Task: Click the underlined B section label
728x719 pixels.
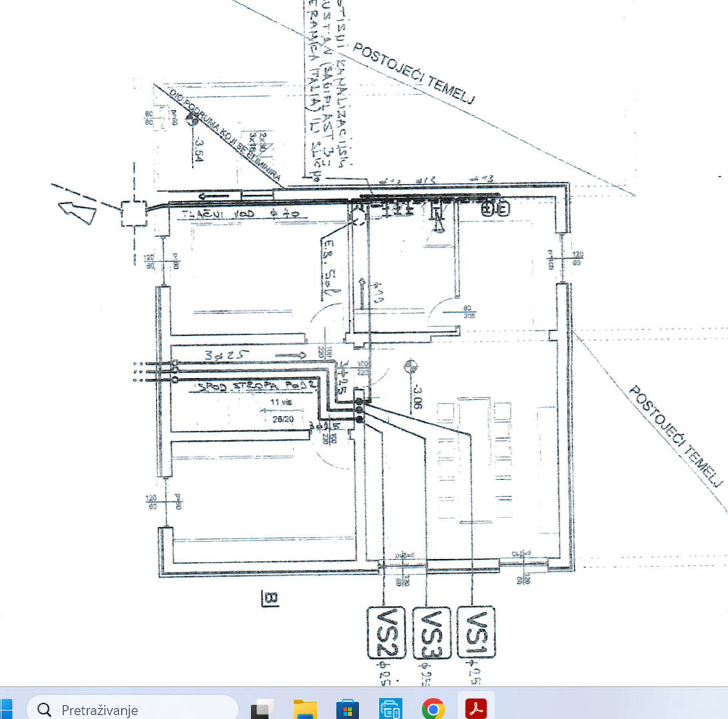Action: (x=270, y=599)
